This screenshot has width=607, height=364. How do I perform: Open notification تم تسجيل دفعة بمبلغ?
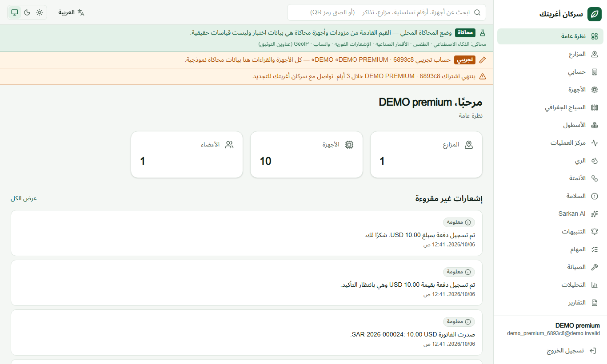click(247, 233)
